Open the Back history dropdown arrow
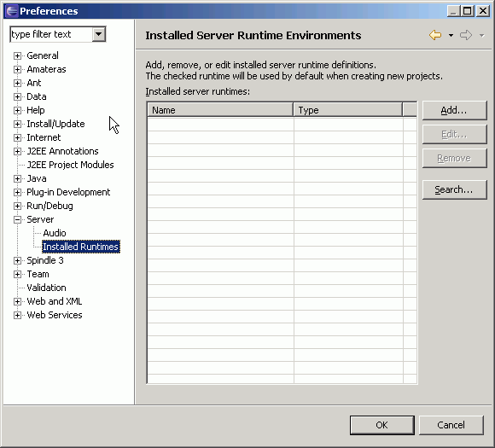The height and width of the screenshot is (448, 495). (451, 35)
